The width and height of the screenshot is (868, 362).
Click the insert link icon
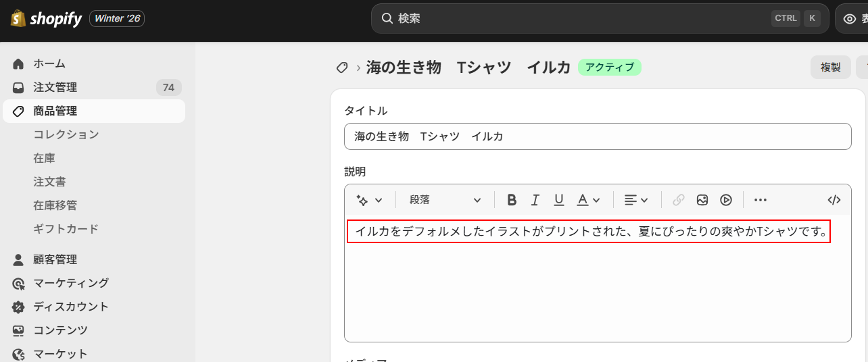pos(679,200)
